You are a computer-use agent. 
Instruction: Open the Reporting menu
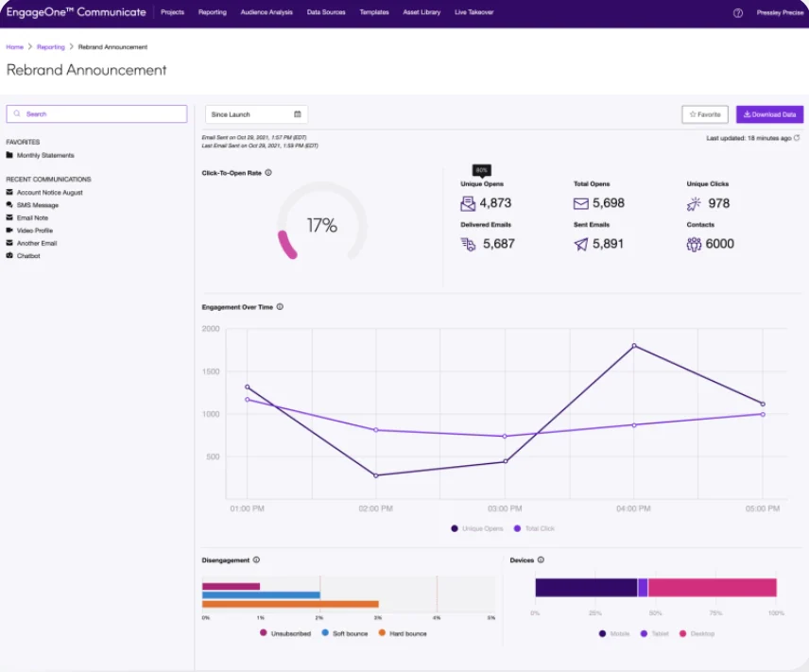tap(213, 12)
